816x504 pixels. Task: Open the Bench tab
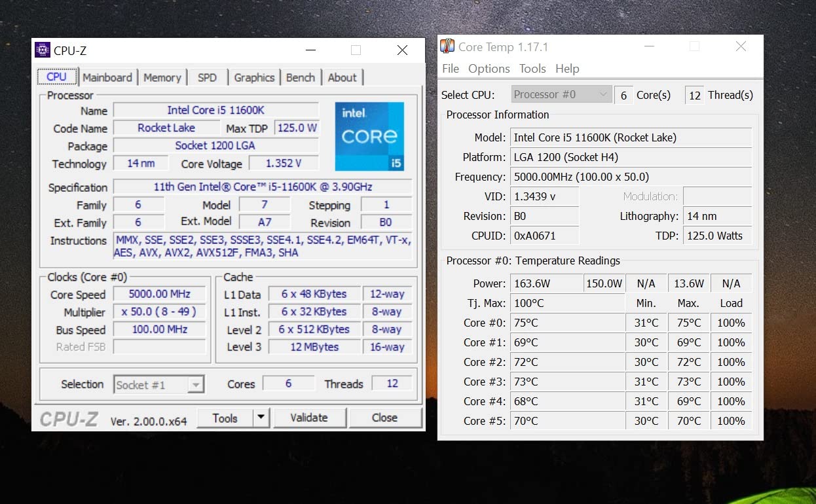point(301,77)
